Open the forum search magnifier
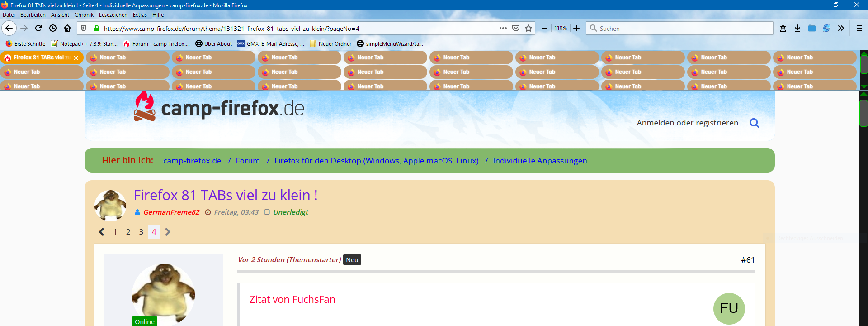This screenshot has width=868, height=326. point(754,123)
